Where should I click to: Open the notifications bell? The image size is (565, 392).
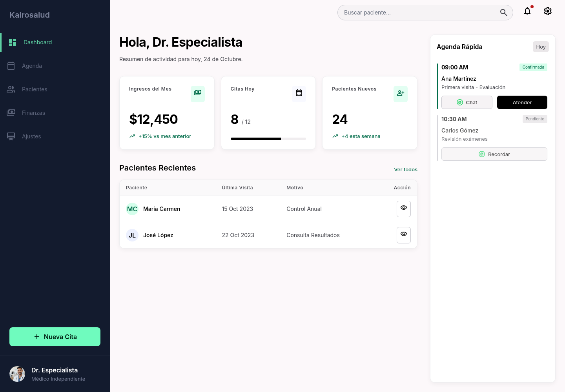[527, 11]
